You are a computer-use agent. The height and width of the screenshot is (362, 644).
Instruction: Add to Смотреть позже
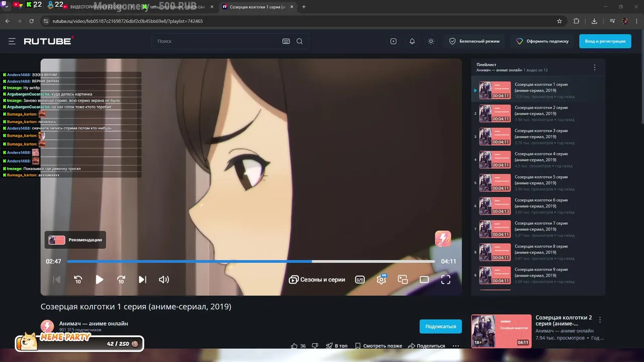pos(378,346)
